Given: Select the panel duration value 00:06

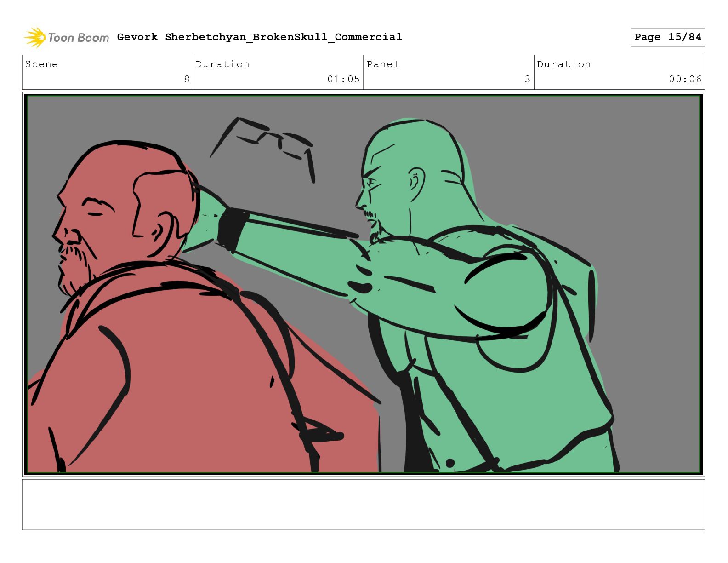Looking at the screenshot, I should tap(685, 79).
